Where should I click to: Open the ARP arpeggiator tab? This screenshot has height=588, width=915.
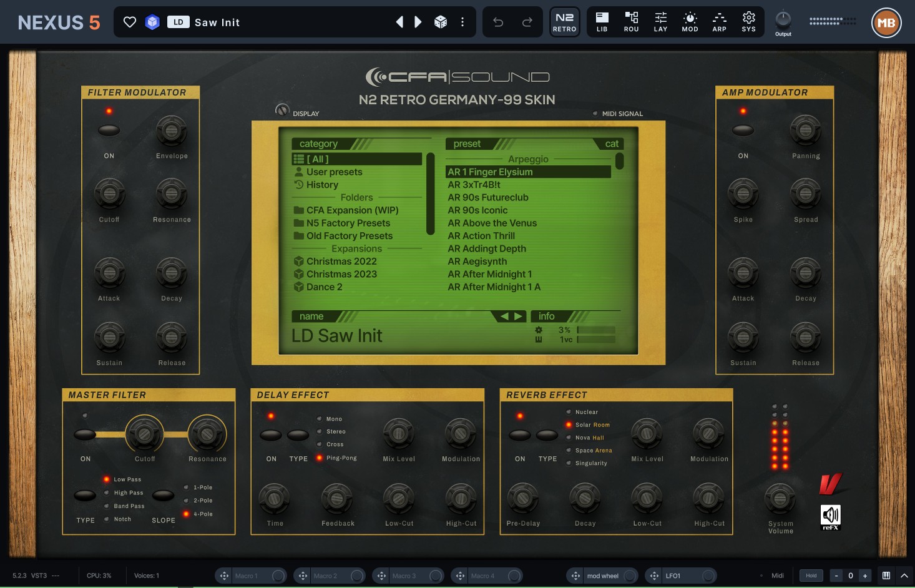(720, 22)
